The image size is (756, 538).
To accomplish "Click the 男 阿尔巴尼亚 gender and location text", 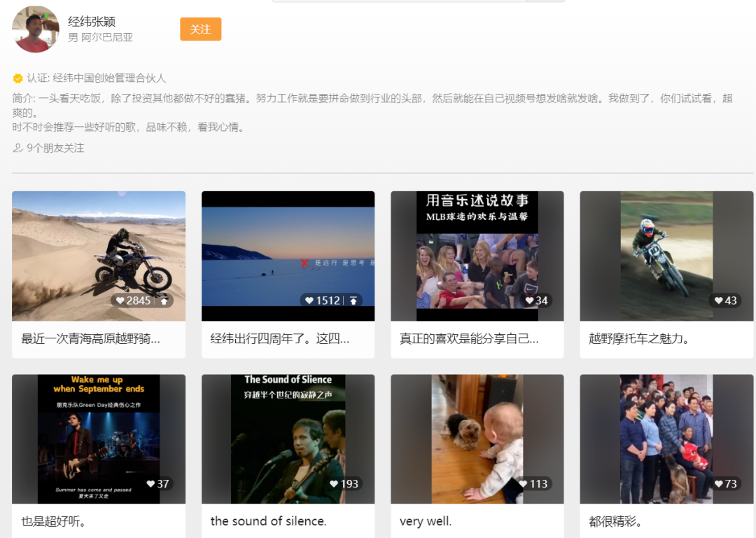I will point(100,37).
